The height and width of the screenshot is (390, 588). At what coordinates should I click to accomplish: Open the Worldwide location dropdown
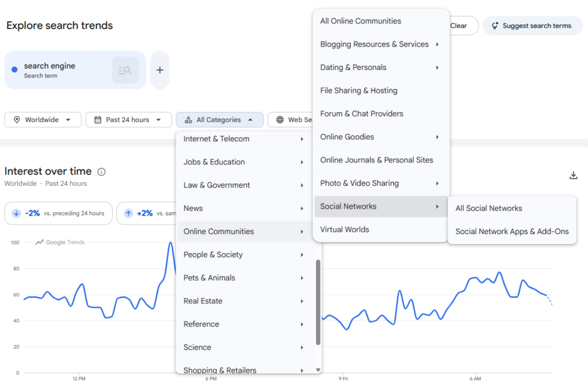42,120
